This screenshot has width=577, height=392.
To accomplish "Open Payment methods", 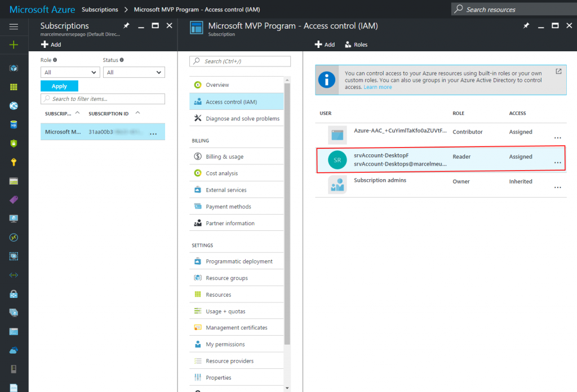I will (236, 207).
